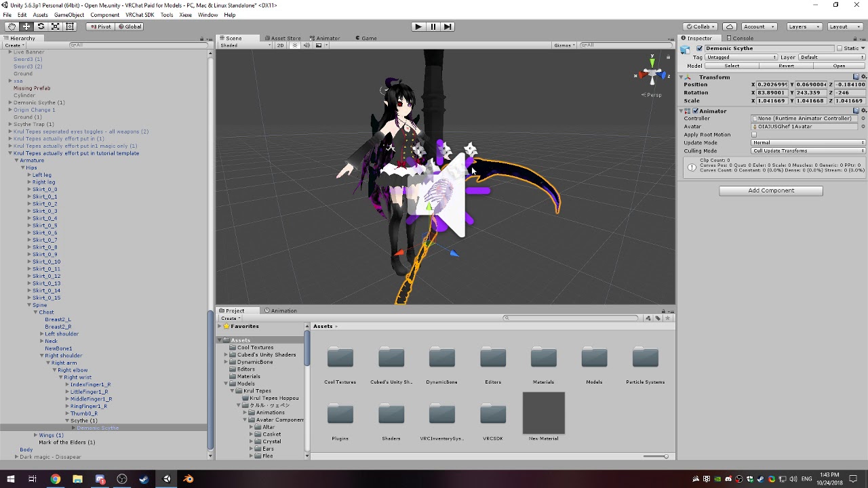Toggle Pivot handle position mode

tap(100, 26)
